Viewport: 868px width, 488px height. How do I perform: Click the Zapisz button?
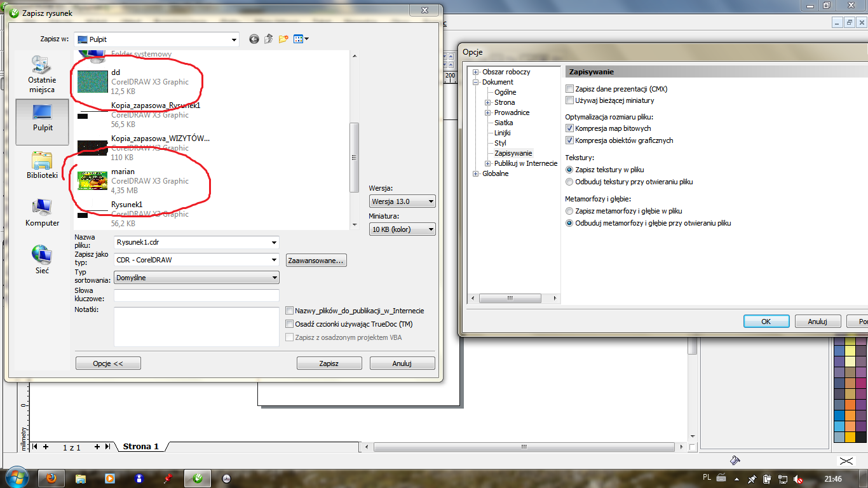coord(329,363)
